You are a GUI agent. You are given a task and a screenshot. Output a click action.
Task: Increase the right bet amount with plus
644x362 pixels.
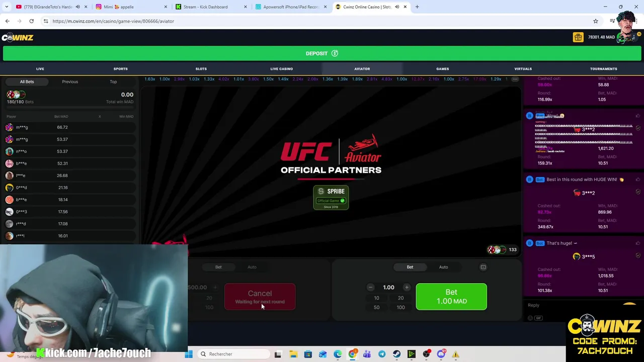tap(407, 288)
